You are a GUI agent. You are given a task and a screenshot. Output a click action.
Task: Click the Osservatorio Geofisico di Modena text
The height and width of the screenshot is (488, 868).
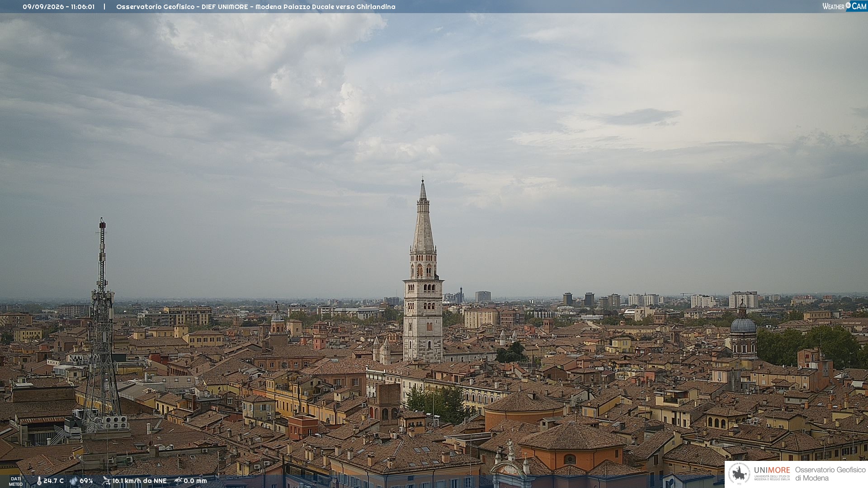pyautogui.click(x=830, y=474)
